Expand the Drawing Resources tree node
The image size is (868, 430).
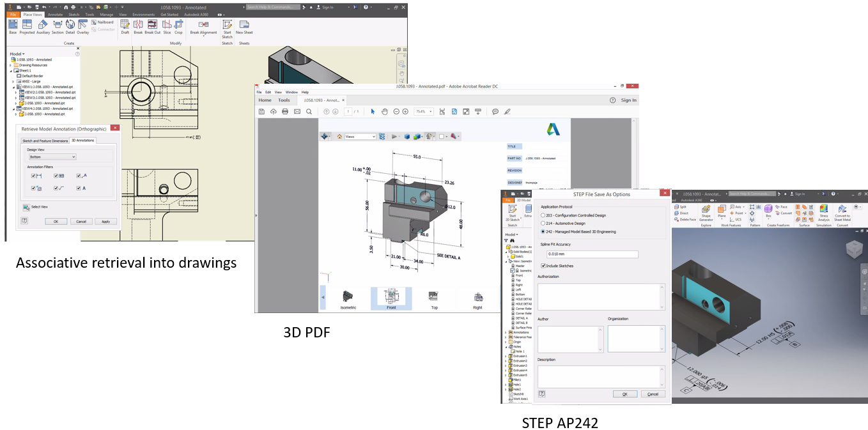[x=11, y=65]
